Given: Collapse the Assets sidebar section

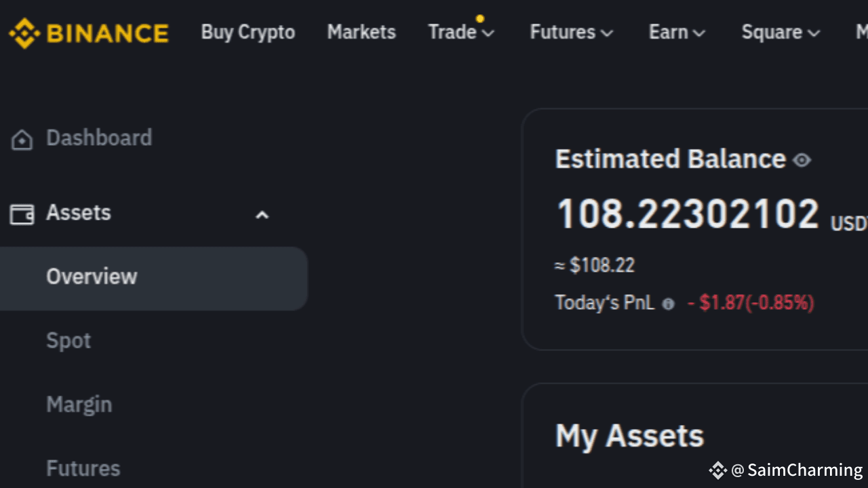Looking at the screenshot, I should [262, 216].
